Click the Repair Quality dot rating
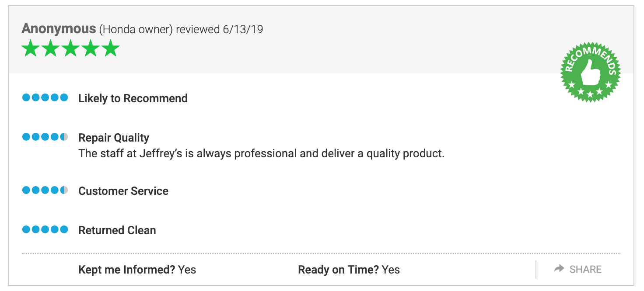This screenshot has width=644, height=291. [45, 137]
